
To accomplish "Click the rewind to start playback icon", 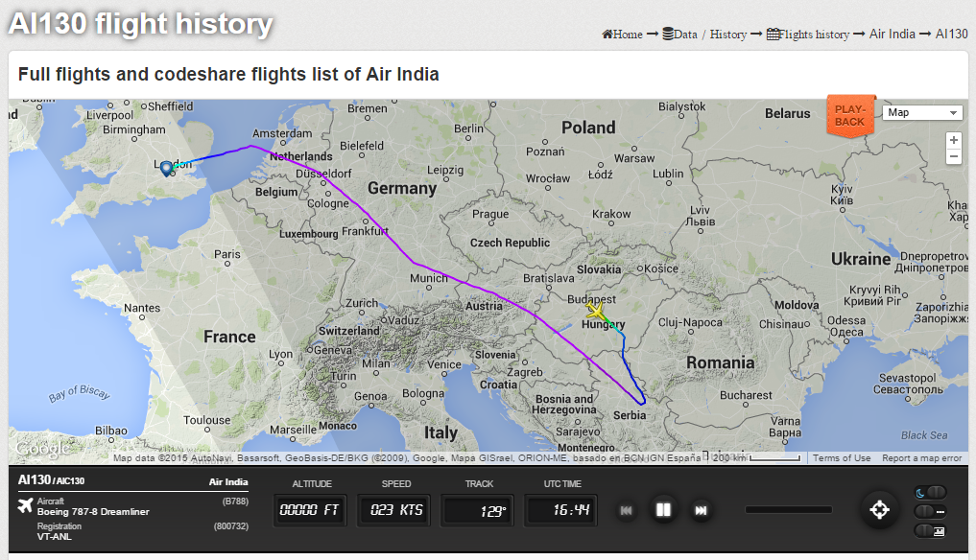I will [626, 509].
